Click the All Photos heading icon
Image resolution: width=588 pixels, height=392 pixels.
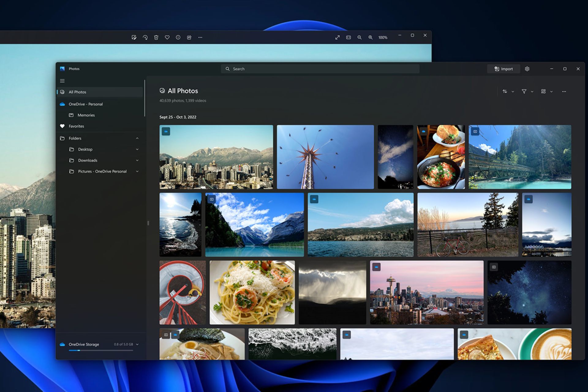[162, 91]
